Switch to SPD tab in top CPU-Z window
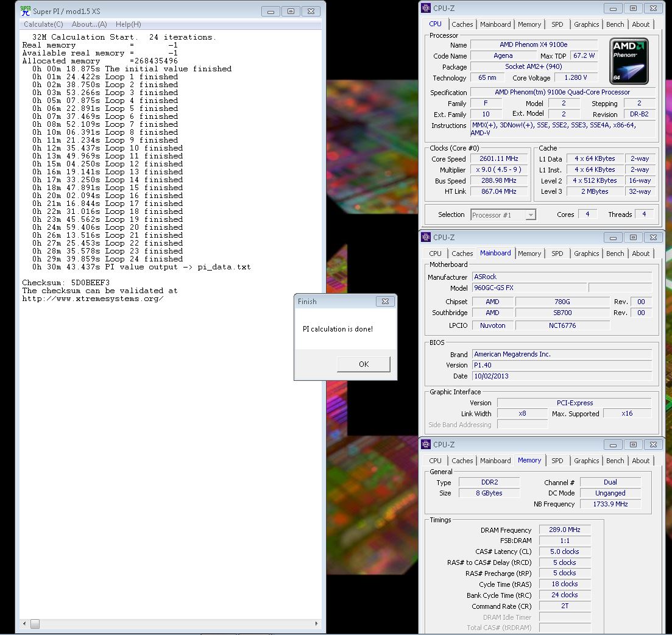Viewport: 672px width, 635px height. click(x=557, y=24)
